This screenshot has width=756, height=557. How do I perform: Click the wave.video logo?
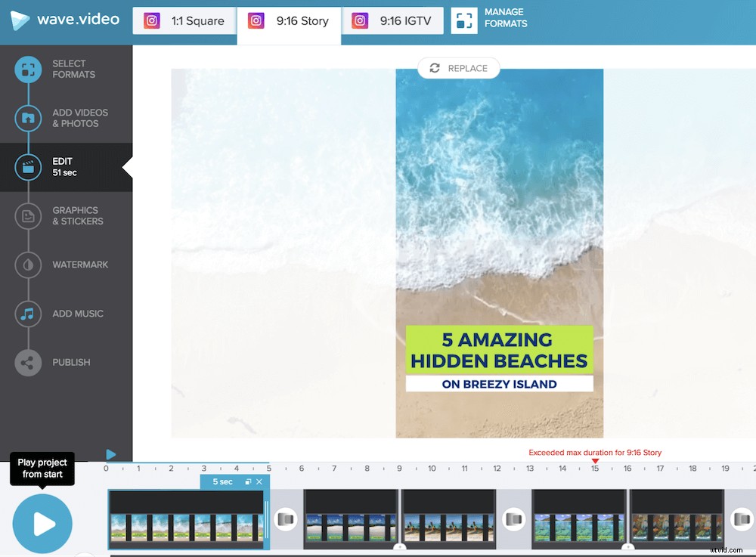click(x=64, y=20)
